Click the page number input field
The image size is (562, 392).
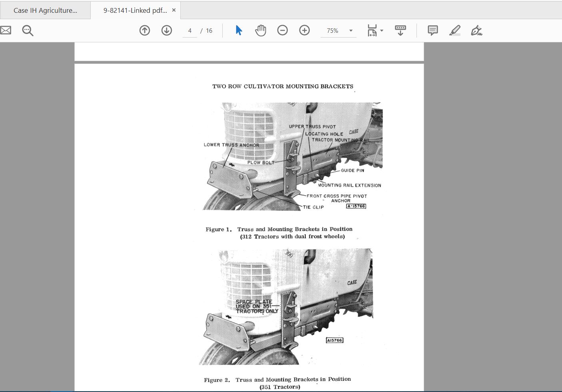pos(190,31)
